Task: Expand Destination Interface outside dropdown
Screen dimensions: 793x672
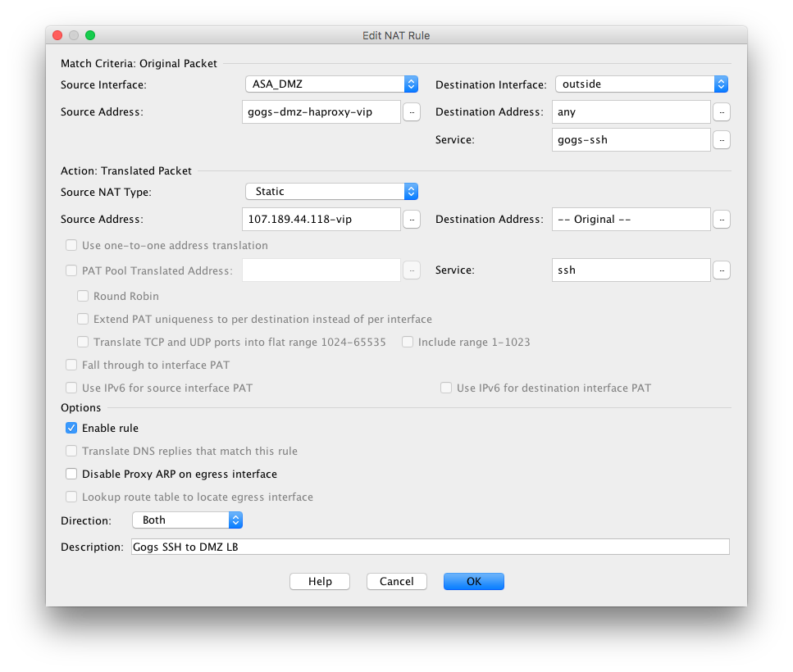Action: point(641,84)
